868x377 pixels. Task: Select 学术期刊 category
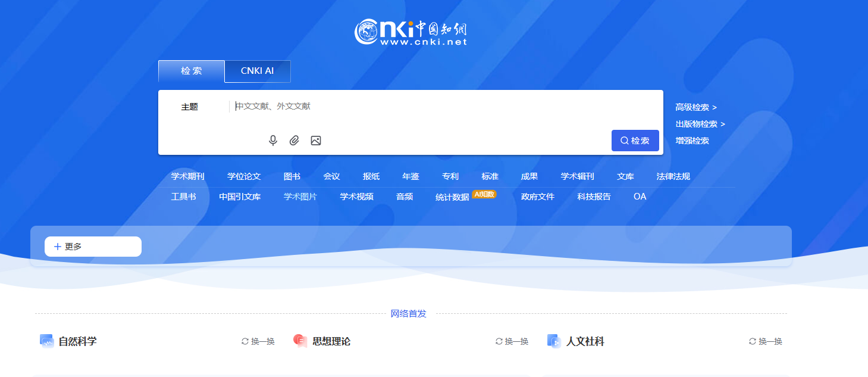(188, 176)
